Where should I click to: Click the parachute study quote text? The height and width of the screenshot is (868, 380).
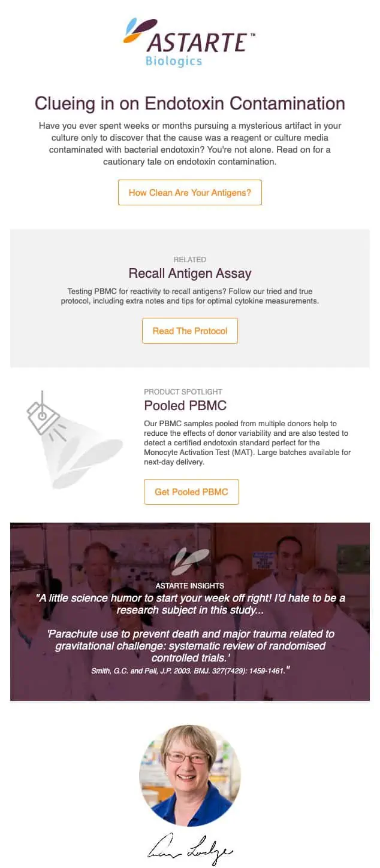[190, 646]
